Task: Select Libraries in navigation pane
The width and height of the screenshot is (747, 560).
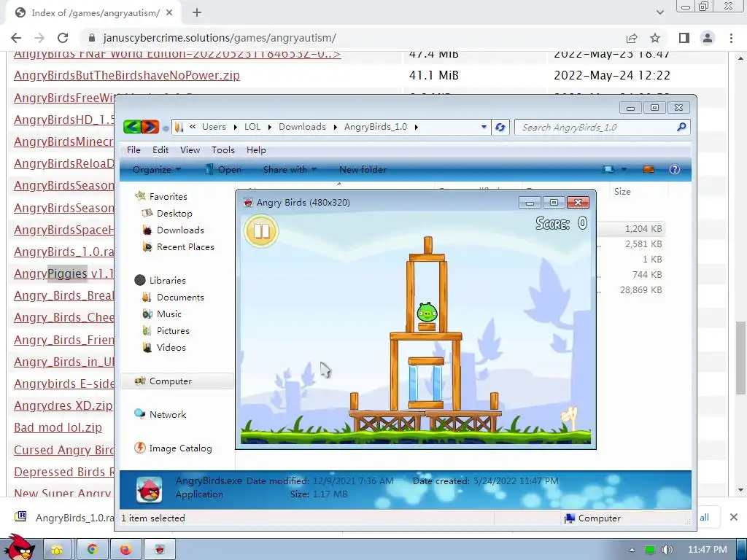Action: pos(160,280)
